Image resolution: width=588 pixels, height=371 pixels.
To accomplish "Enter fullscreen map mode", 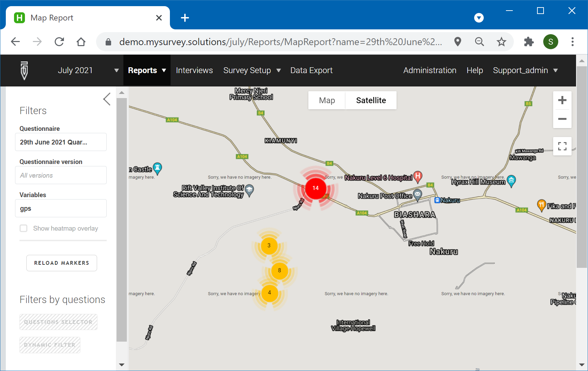I will tap(562, 146).
